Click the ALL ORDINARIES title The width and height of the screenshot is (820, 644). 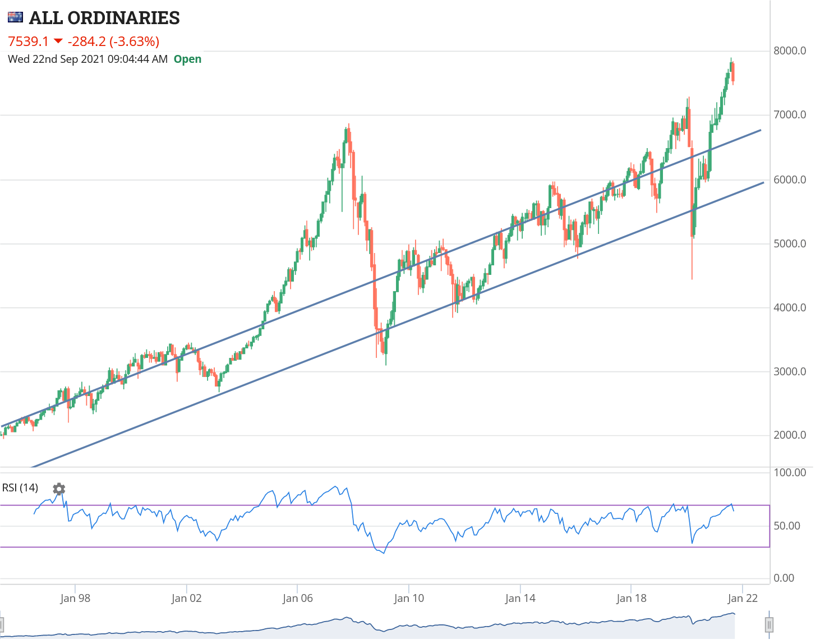[x=104, y=18]
